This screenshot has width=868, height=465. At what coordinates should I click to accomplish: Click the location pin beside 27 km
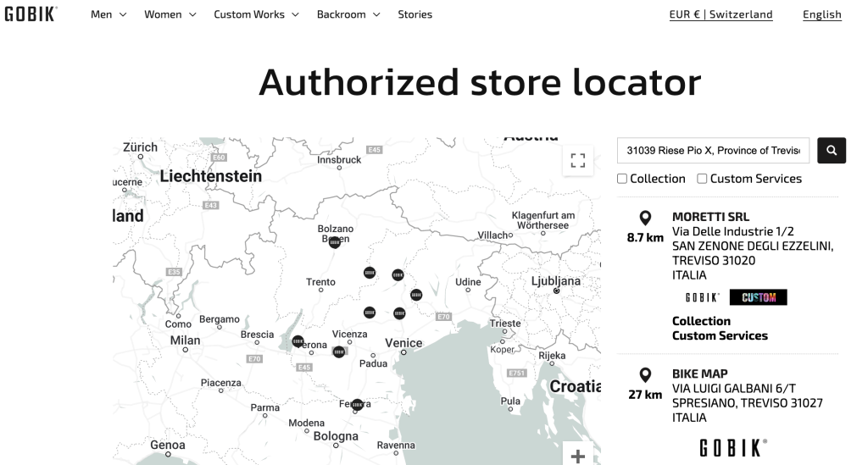[x=645, y=375]
